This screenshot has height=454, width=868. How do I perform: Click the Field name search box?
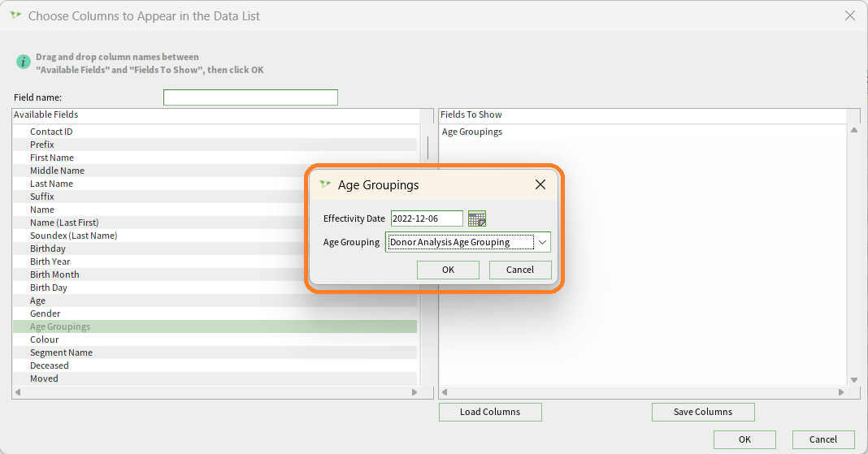pyautogui.click(x=250, y=97)
